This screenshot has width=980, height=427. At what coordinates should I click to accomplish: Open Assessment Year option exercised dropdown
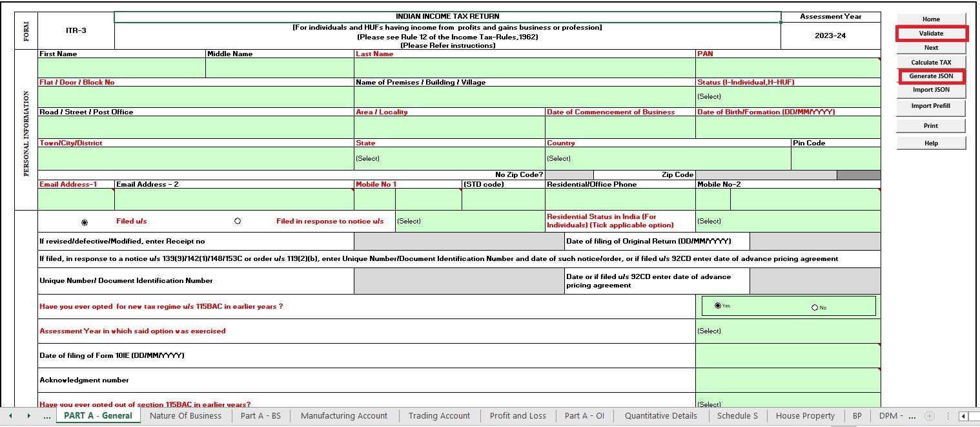[788, 331]
